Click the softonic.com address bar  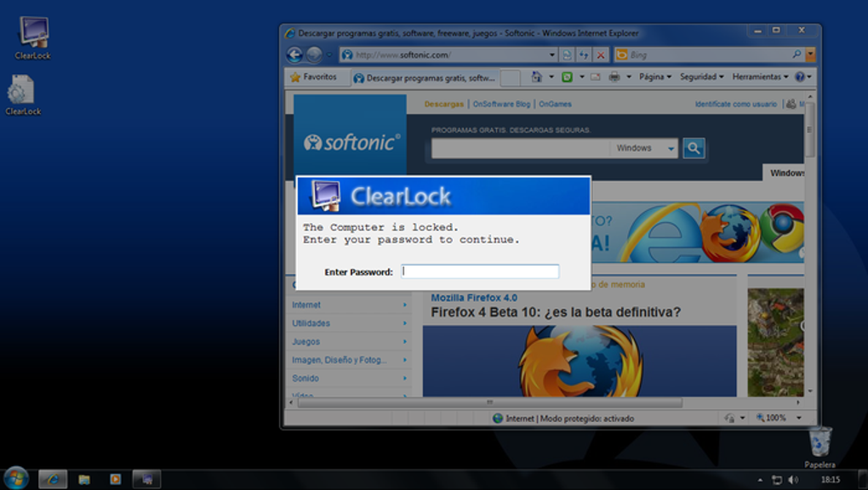tap(443, 54)
